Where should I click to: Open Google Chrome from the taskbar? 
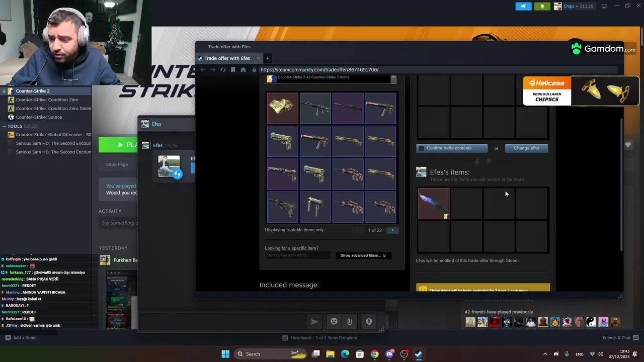tap(374, 354)
